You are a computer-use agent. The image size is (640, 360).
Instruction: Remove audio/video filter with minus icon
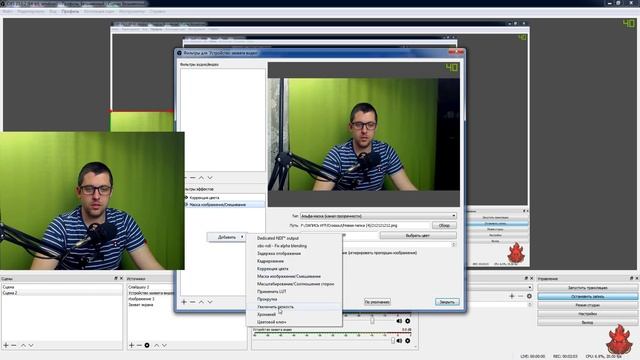click(x=193, y=178)
